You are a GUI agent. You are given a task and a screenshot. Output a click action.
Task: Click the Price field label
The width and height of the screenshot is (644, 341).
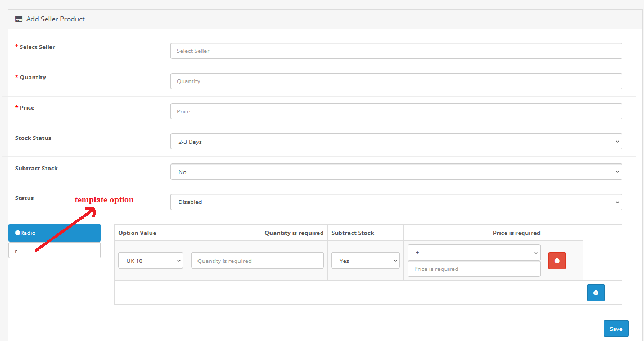click(x=27, y=107)
